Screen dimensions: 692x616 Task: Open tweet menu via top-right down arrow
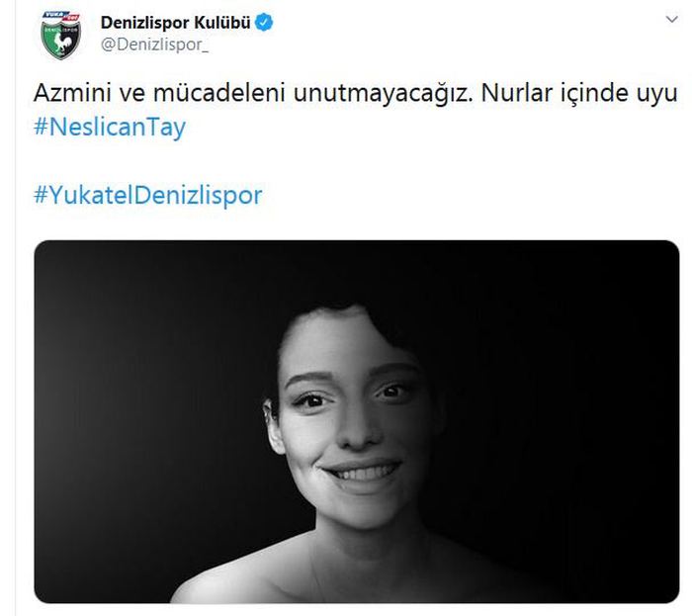pos(671,19)
